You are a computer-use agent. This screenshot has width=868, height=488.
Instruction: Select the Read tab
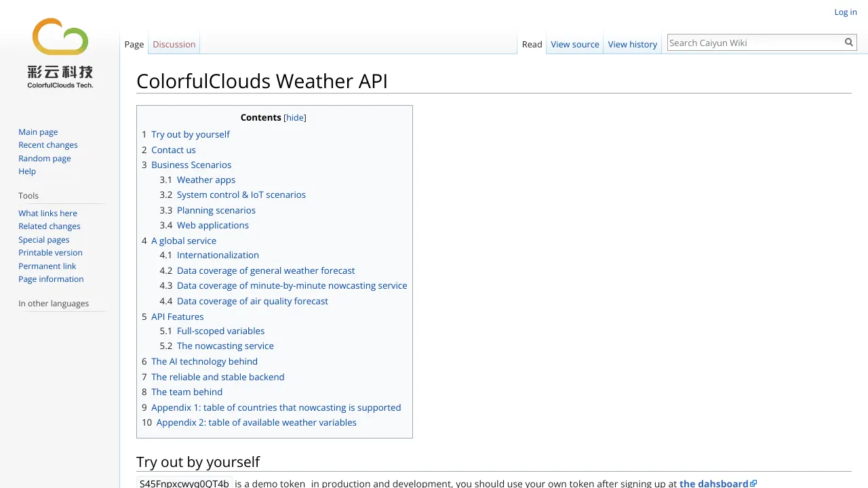point(532,44)
